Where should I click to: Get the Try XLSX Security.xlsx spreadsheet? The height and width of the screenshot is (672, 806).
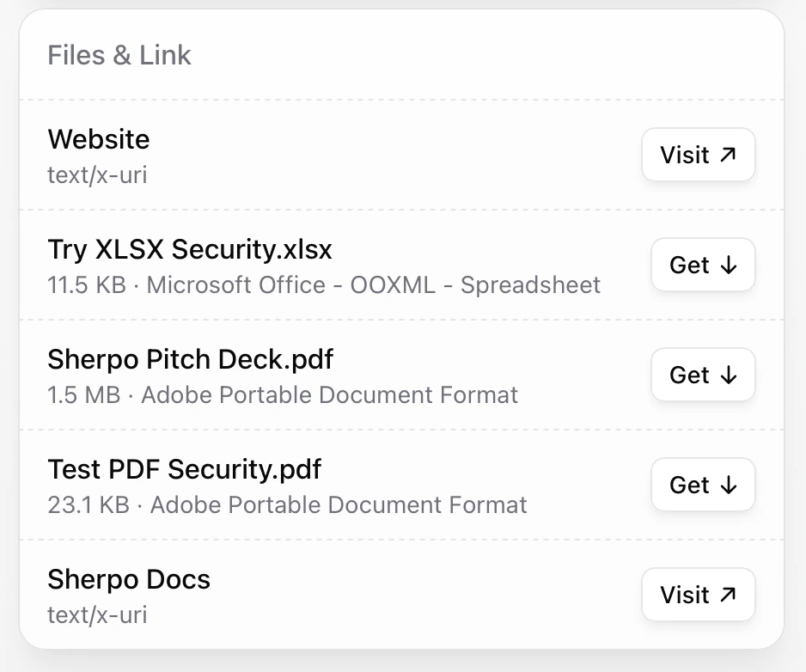(703, 265)
